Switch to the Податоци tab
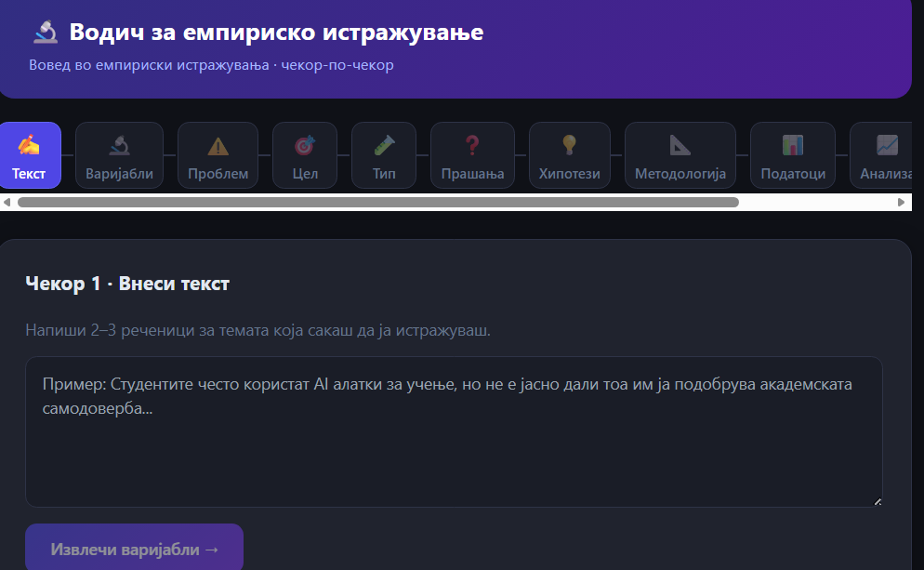Screen dimensions: 924x570 tap(792, 156)
